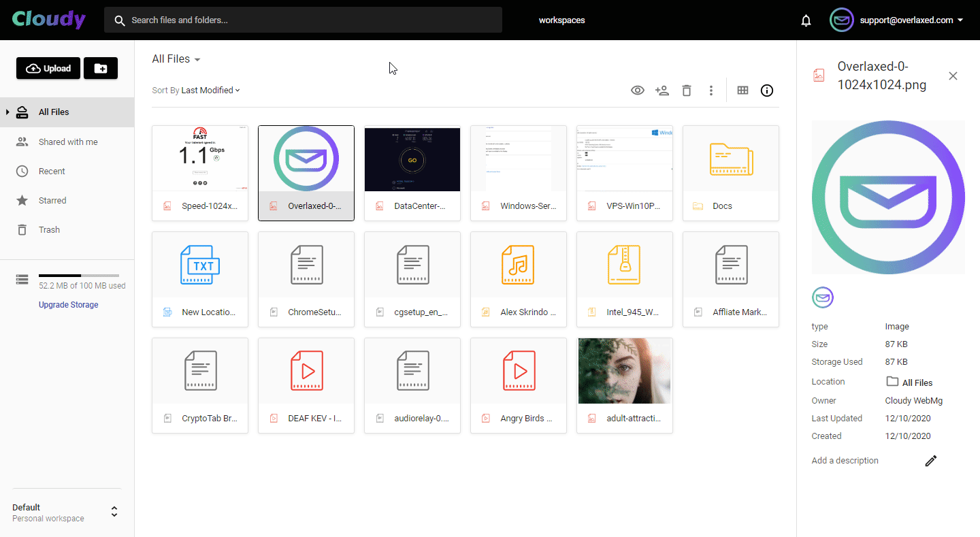
Task: Click the image file-type icon beside panel title
Action: [819, 76]
